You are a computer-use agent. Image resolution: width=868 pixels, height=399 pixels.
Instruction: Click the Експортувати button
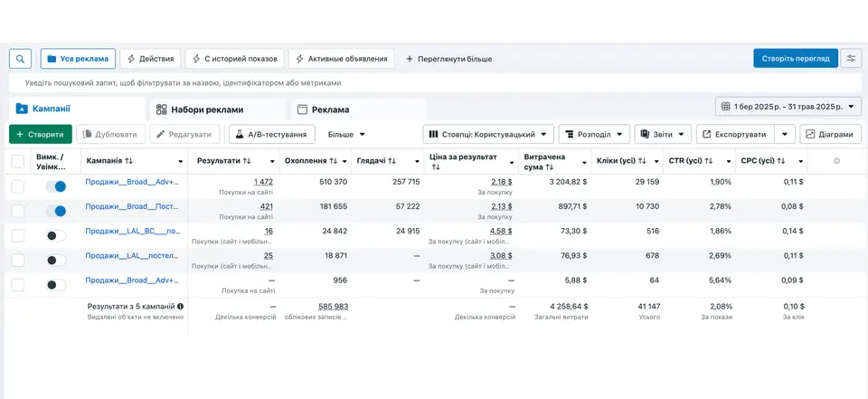pyautogui.click(x=735, y=134)
